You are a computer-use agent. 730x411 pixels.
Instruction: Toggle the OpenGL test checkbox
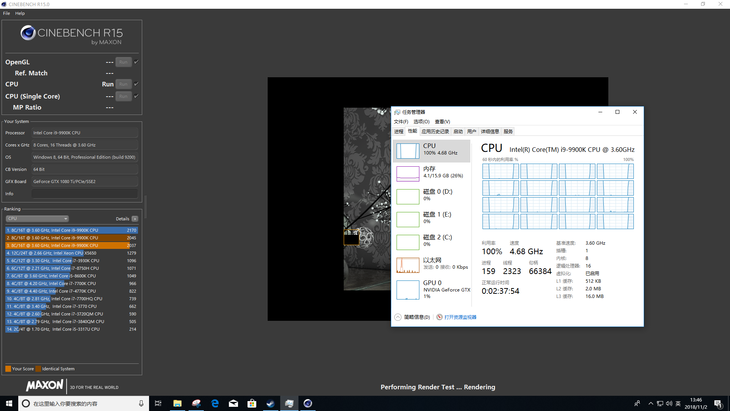[136, 62]
